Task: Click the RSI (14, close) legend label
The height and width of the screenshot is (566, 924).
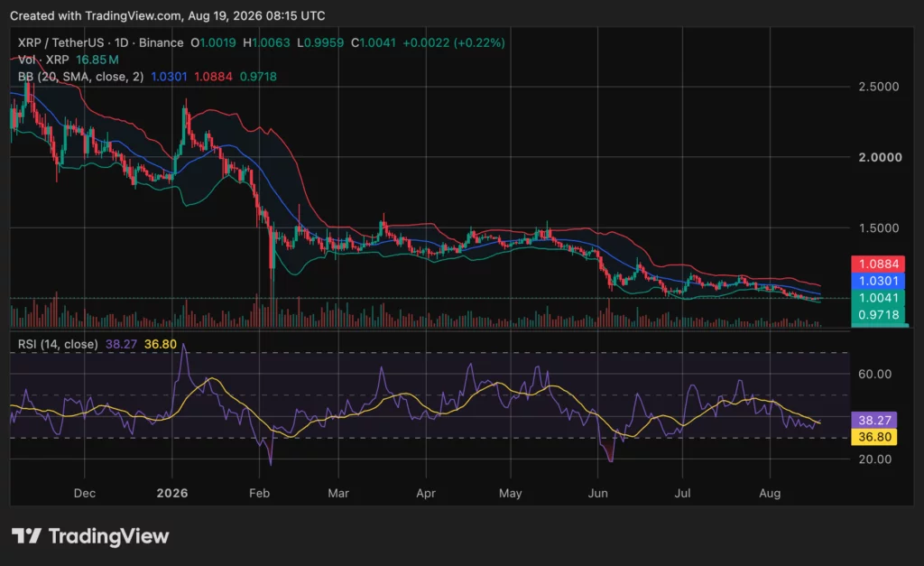Action: coord(58,344)
